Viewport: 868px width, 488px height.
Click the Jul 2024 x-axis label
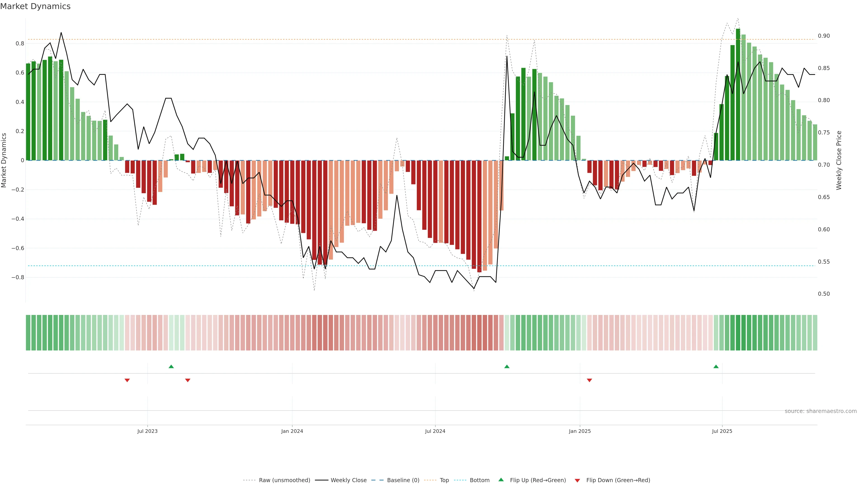click(x=435, y=431)
